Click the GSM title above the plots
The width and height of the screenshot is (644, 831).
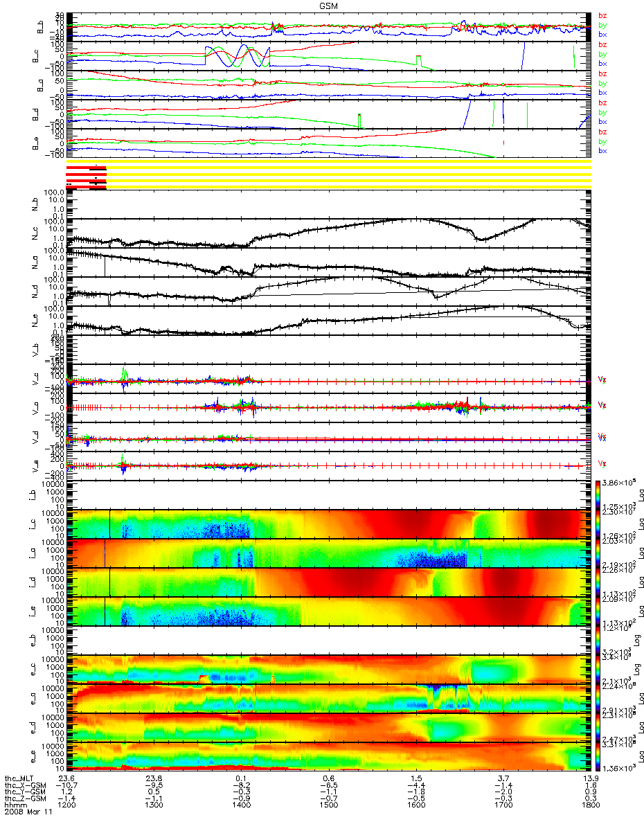pyautogui.click(x=329, y=5)
